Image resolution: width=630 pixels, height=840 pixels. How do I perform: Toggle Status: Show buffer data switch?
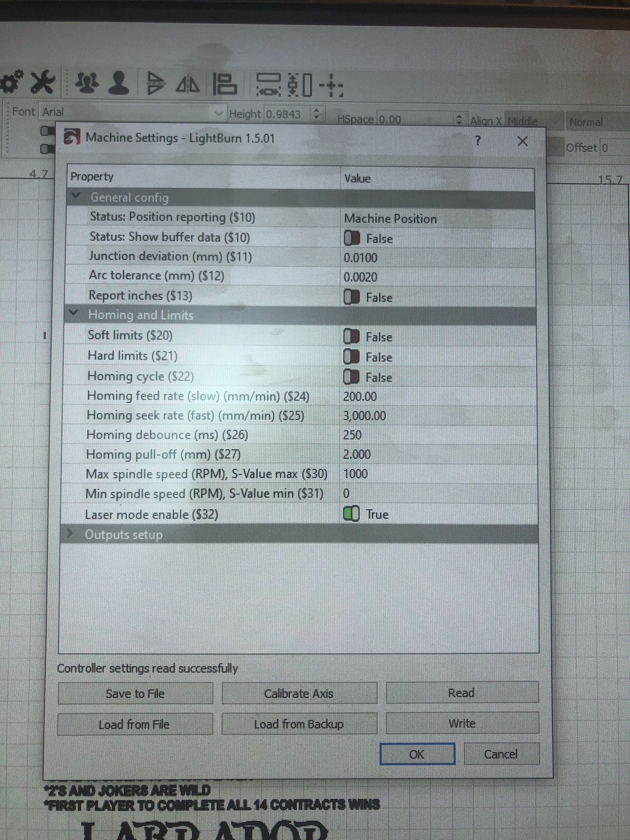coord(352,238)
